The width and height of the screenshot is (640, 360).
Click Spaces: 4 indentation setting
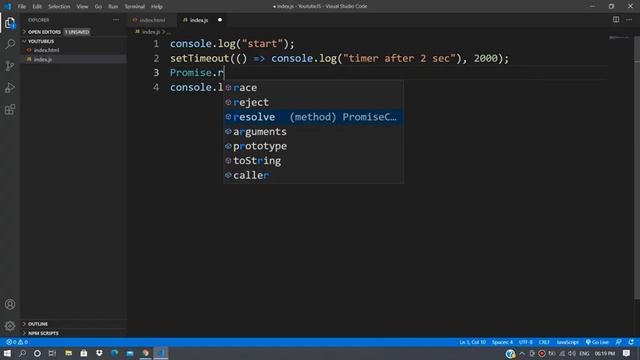coord(502,342)
